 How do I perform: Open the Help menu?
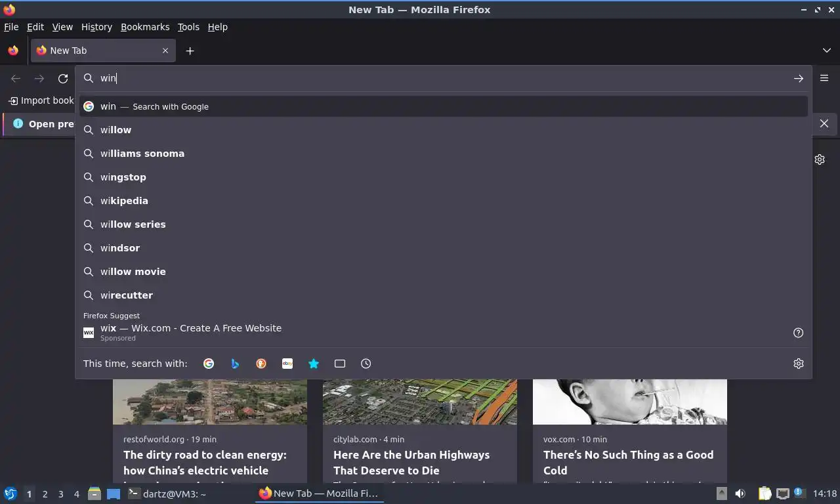(x=218, y=27)
